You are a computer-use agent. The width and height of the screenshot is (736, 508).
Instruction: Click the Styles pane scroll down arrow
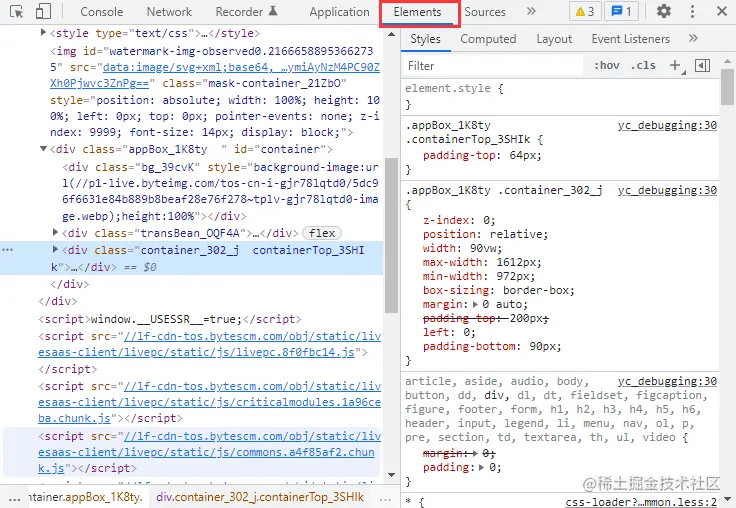click(x=728, y=499)
